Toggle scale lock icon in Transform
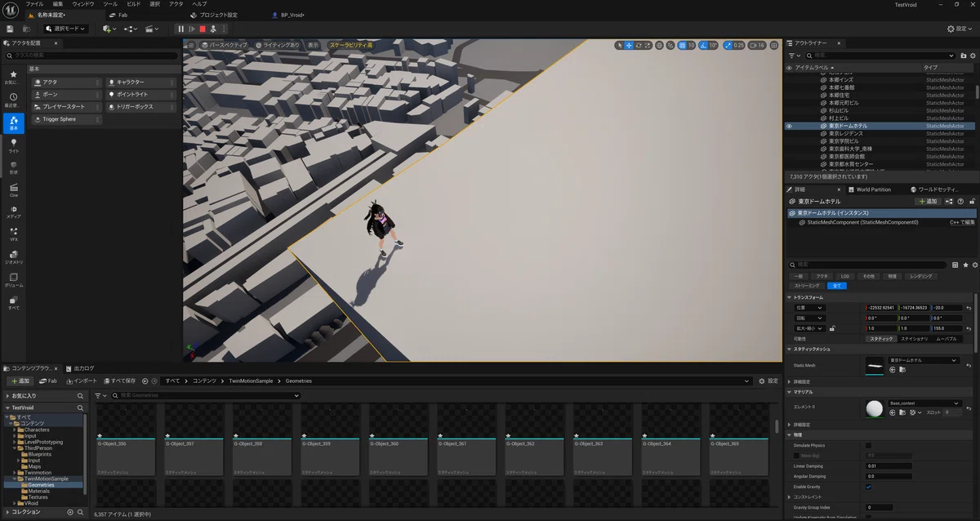 pos(832,328)
